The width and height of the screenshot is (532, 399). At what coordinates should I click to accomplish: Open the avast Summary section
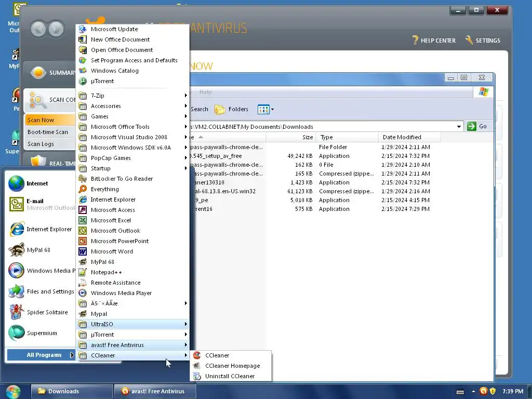[x=51, y=73]
